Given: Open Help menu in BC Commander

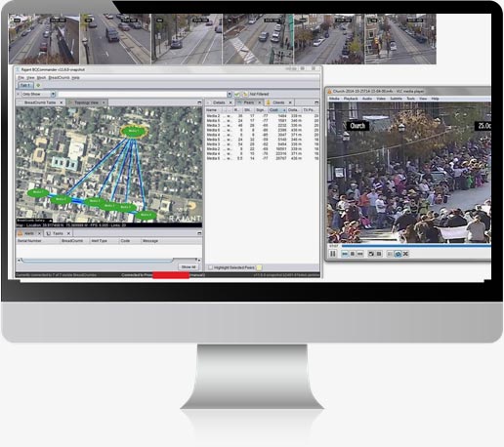Looking at the screenshot, I should [x=75, y=78].
